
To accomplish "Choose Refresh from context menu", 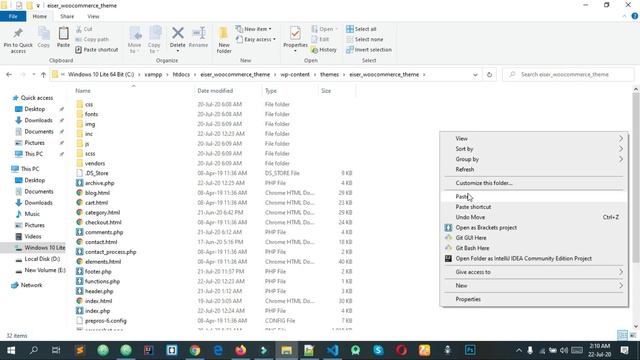I will click(534, 169).
